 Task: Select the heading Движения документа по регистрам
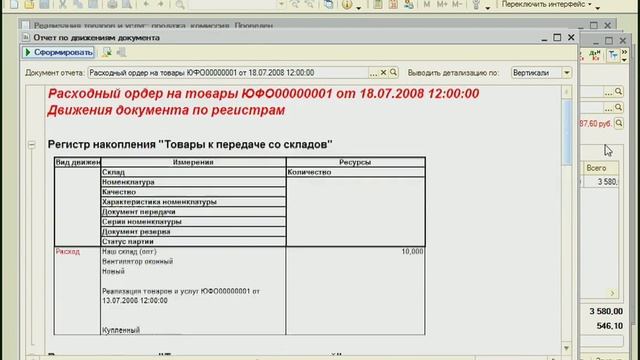[166, 110]
